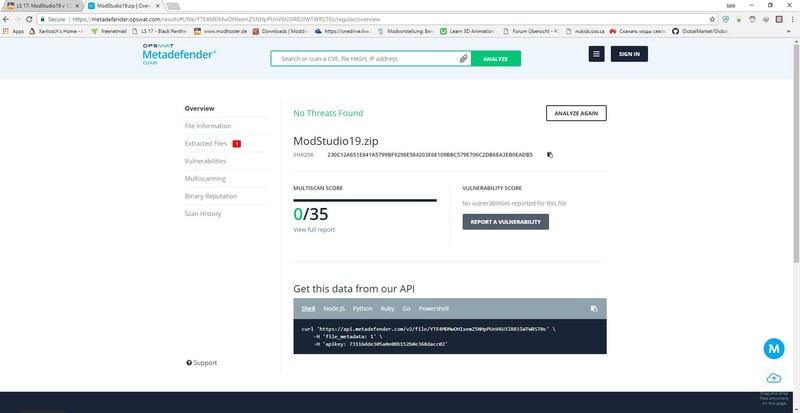This screenshot has width=800, height=413.
Task: Open Support link with question icon
Action: (x=201, y=362)
